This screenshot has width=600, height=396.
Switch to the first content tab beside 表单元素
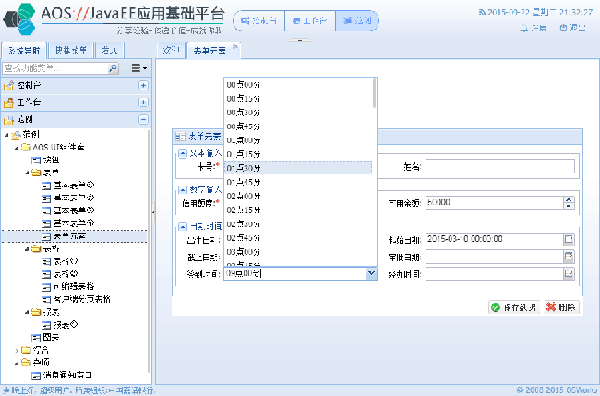coord(171,50)
